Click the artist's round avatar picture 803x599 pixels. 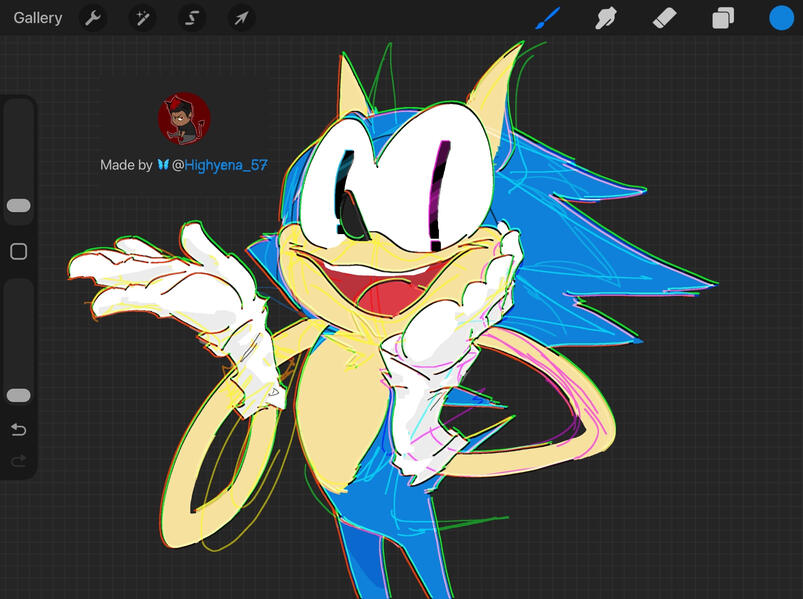(x=184, y=119)
